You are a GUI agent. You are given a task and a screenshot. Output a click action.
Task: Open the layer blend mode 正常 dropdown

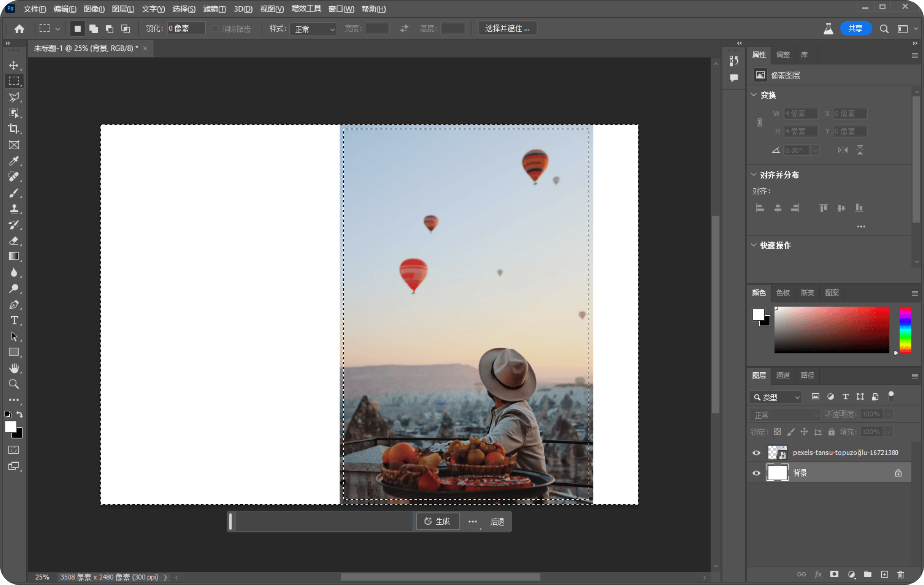pyautogui.click(x=785, y=415)
